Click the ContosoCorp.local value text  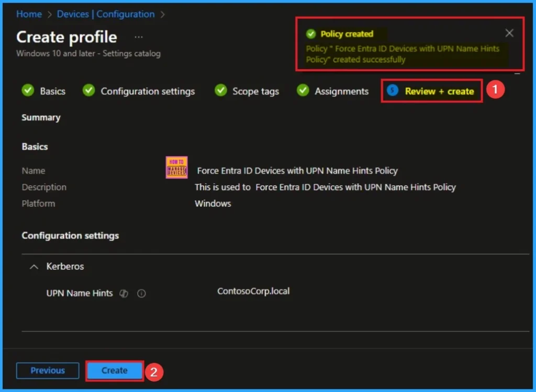click(253, 291)
